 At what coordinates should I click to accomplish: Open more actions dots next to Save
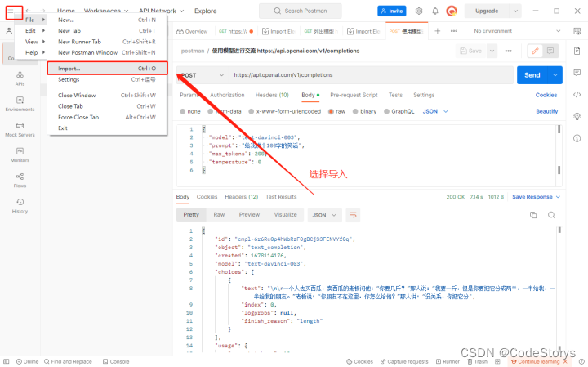click(509, 51)
